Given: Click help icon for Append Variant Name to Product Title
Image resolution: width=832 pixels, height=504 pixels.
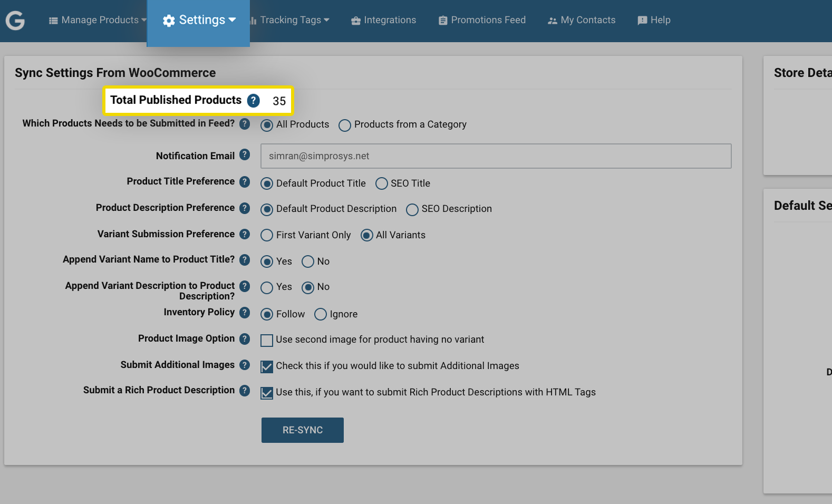Looking at the screenshot, I should tap(245, 259).
